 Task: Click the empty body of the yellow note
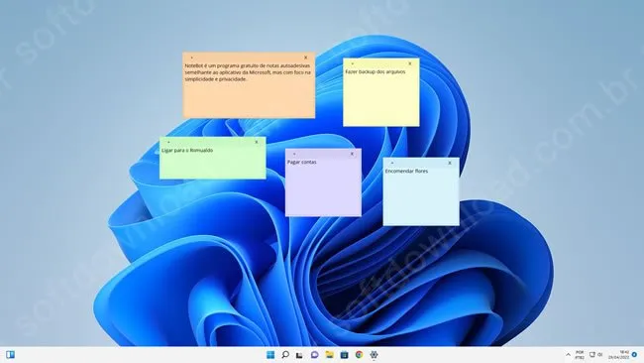tap(381, 101)
